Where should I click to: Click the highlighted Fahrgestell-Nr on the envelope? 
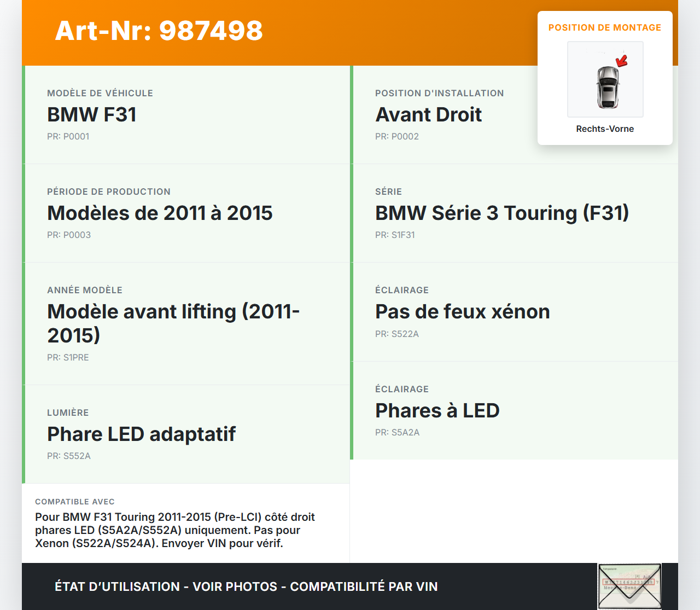(x=628, y=582)
